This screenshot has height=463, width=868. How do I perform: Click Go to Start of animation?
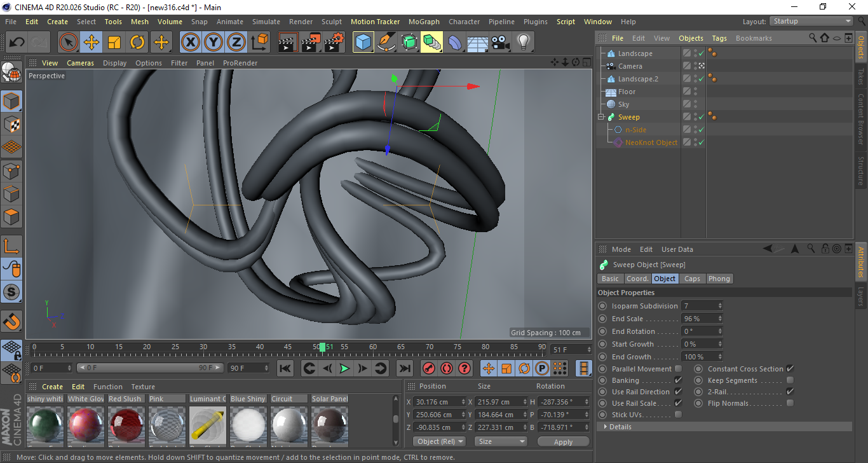pyautogui.click(x=285, y=368)
